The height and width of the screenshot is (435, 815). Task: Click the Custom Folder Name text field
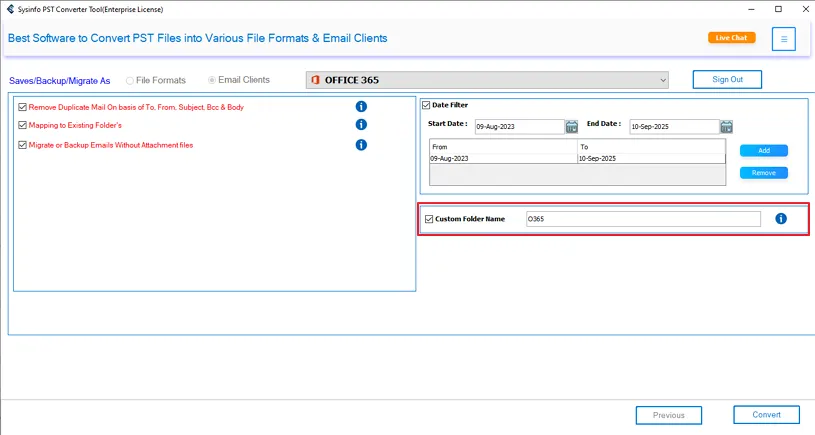642,219
